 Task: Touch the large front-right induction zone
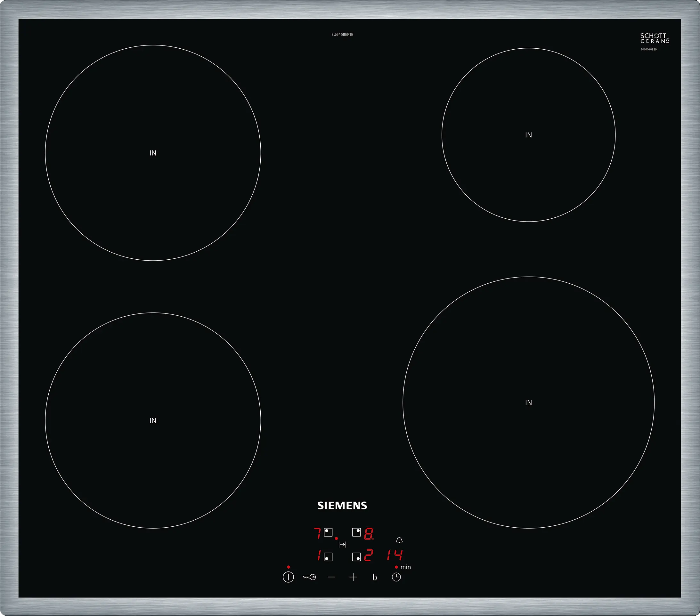click(x=528, y=402)
